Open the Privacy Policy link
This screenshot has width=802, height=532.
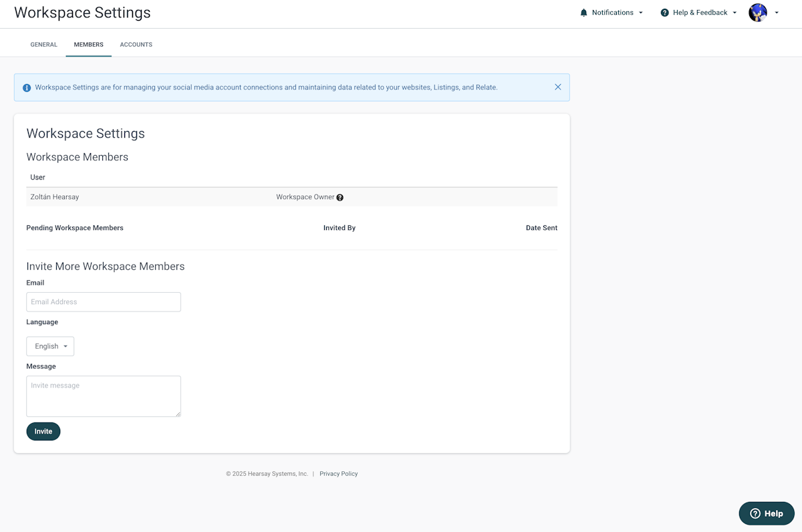click(x=339, y=474)
